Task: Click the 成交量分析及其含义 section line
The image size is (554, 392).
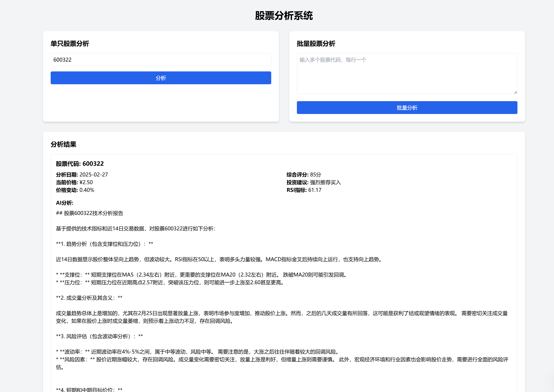Action: click(89, 298)
